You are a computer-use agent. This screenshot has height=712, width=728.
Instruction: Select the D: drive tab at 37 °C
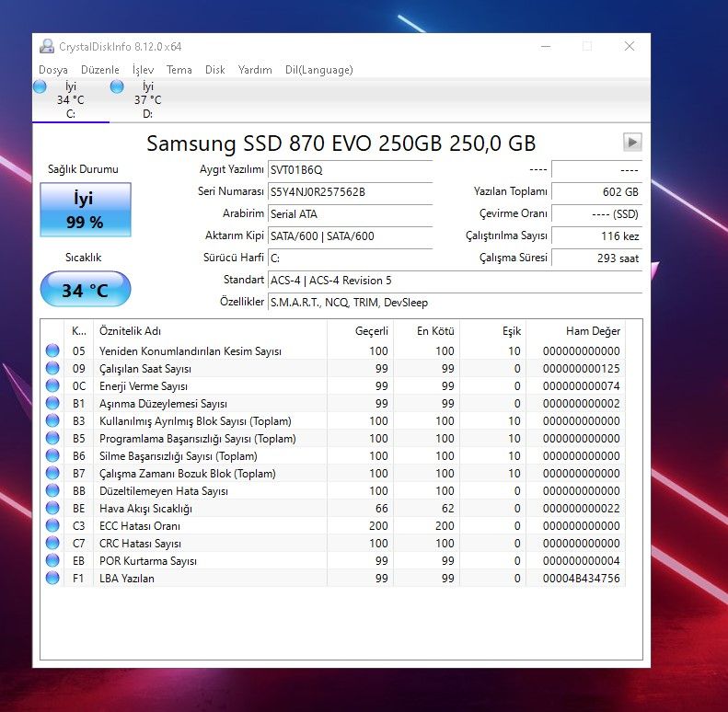(x=147, y=99)
